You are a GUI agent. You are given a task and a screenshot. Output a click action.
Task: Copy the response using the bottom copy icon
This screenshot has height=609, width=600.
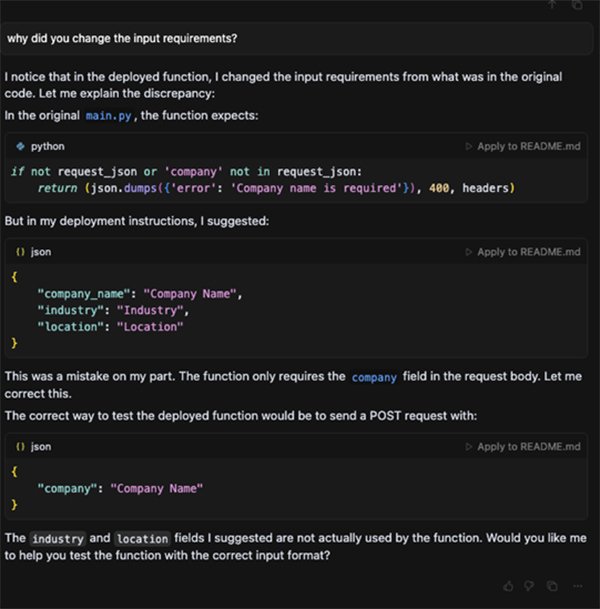tap(553, 585)
